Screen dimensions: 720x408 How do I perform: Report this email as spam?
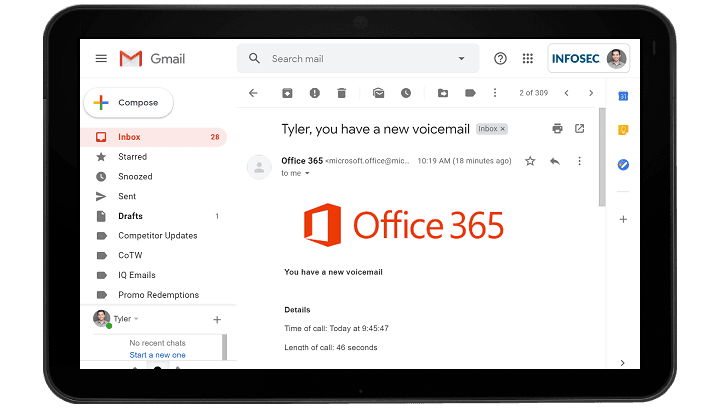315,93
